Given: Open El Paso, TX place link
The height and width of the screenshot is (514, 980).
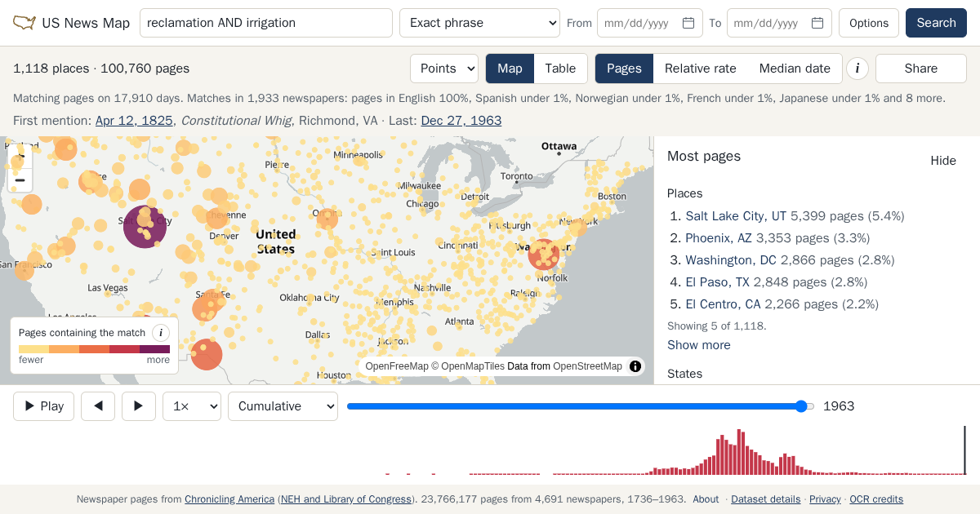Looking at the screenshot, I should [x=717, y=282].
